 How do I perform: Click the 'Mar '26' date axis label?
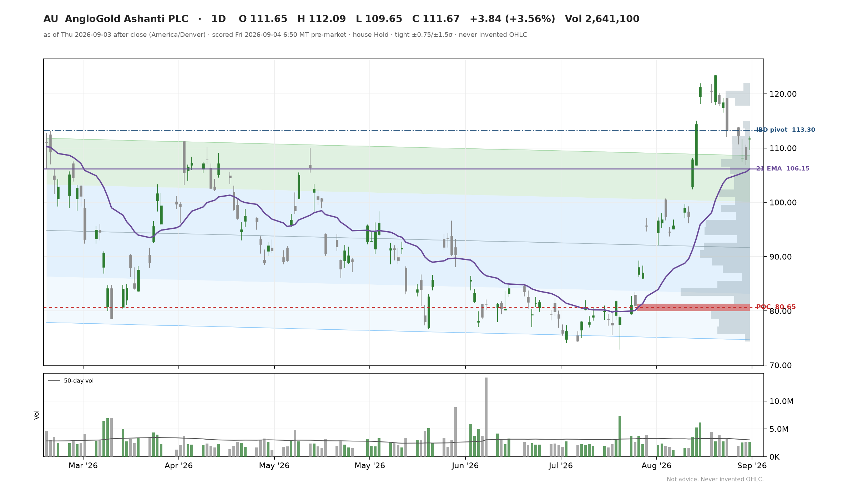coord(83,466)
